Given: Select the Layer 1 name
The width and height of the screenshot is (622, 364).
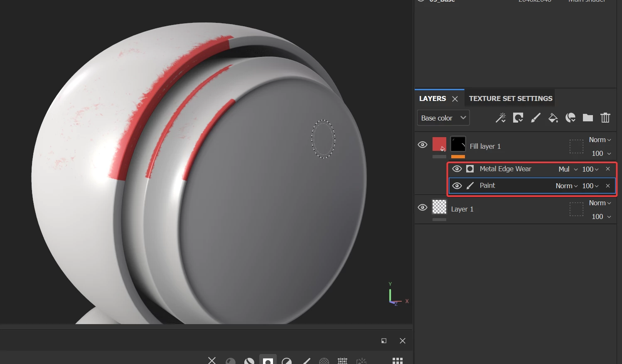Looking at the screenshot, I should (x=462, y=209).
